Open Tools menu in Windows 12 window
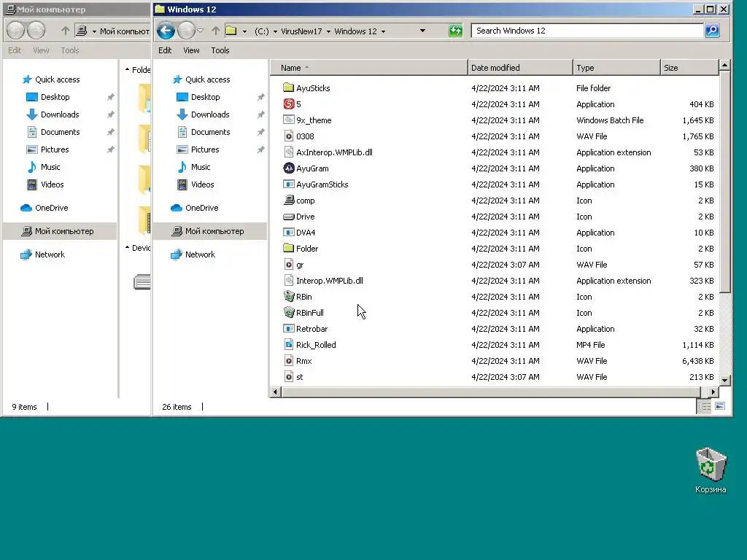Screen dimensions: 747x560 pos(220,50)
